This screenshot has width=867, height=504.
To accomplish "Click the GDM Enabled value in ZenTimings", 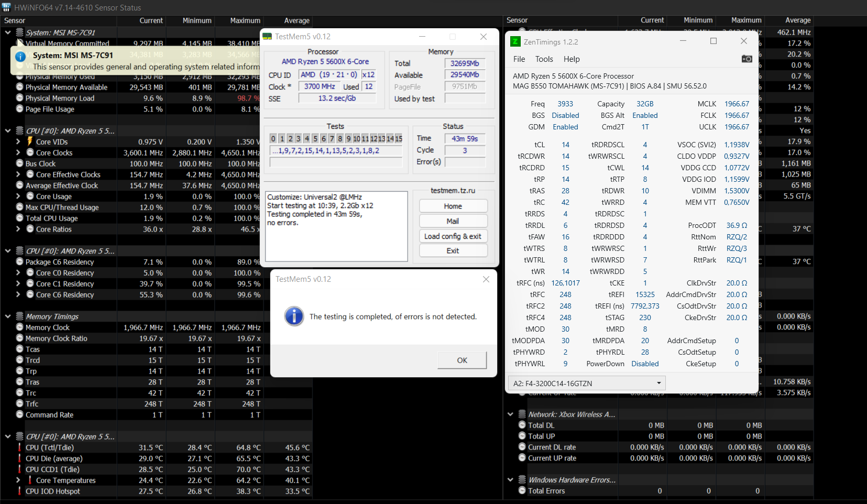I will pos(565,127).
